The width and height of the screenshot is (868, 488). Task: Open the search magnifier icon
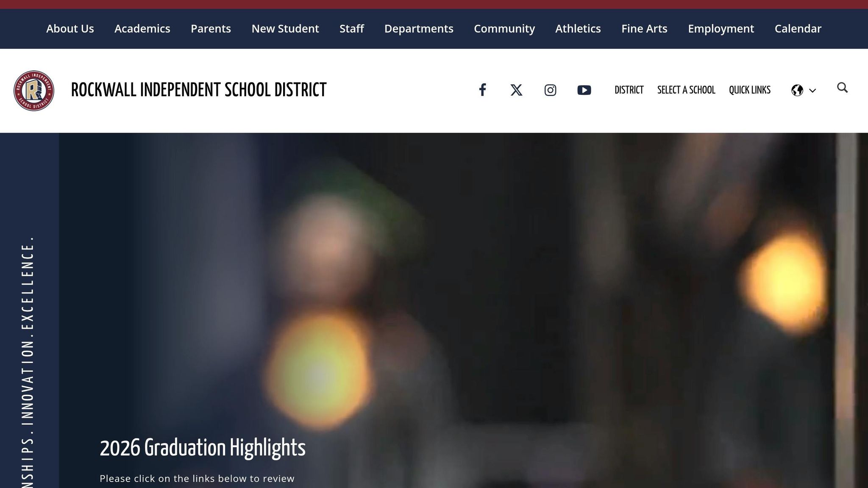(842, 88)
